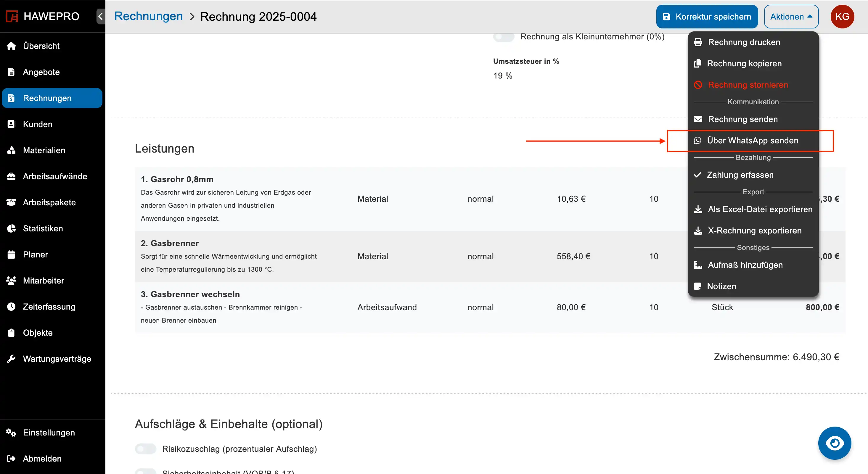Click the Rechnungen invoice icon in the sidebar
The width and height of the screenshot is (868, 474).
coord(12,98)
